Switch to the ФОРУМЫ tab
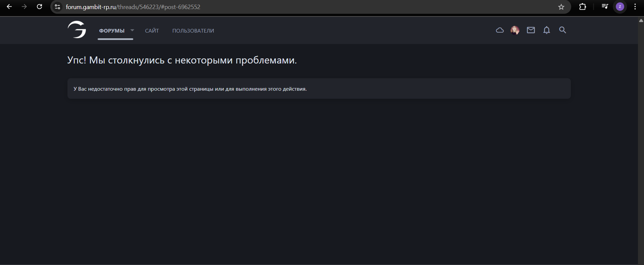This screenshot has height=265, width=644. coord(112,31)
